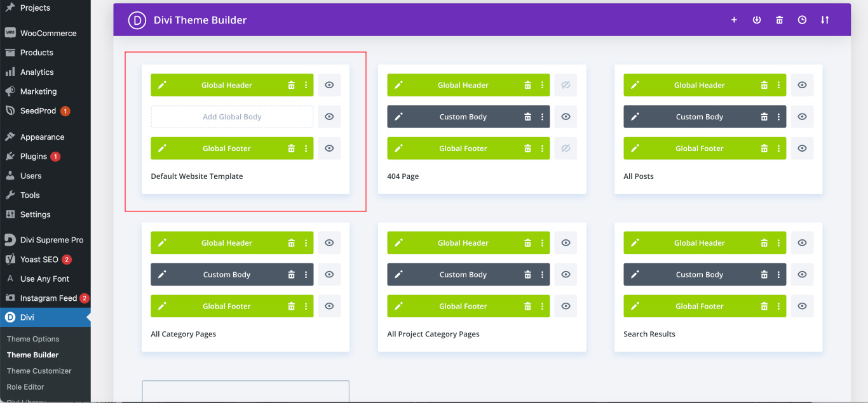Edit Custom Body of All Category Pages
Viewport: 868px width, 403px height.
coord(162,275)
